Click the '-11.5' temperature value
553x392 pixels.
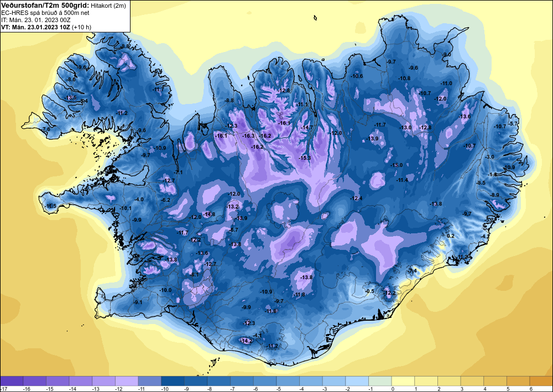point(51,206)
